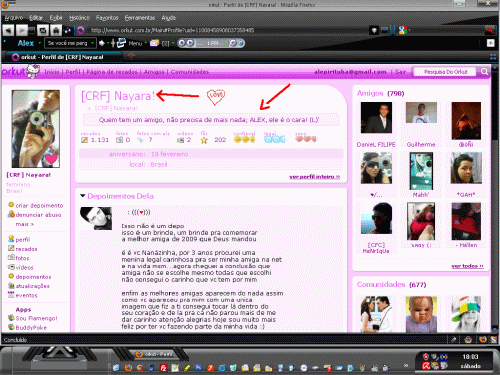This screenshot has height=375, width=500.
Task: Start search with the red magnifier
Action: coord(489,30)
